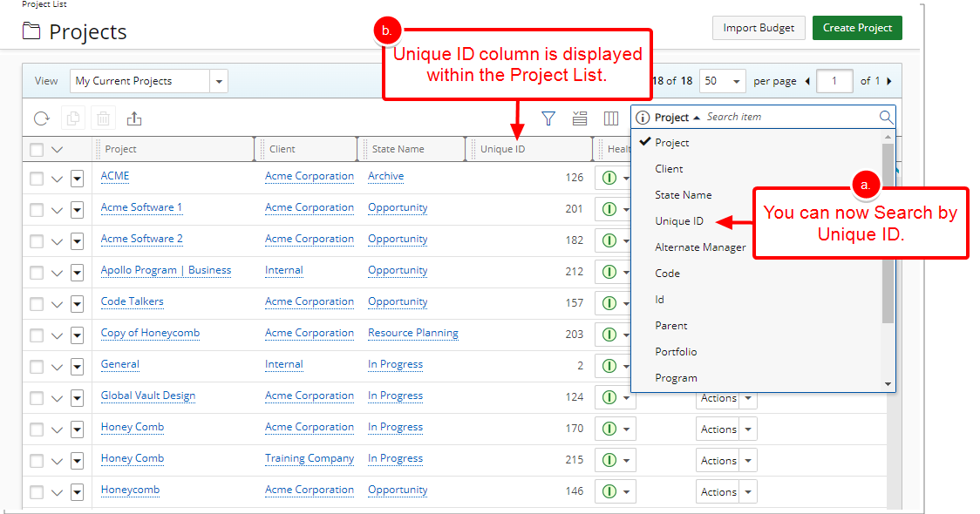Open the Apollo Program | Business link

click(x=166, y=270)
